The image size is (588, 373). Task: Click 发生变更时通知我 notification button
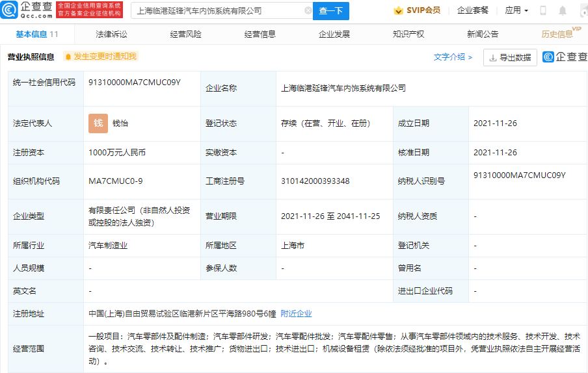[x=101, y=57]
